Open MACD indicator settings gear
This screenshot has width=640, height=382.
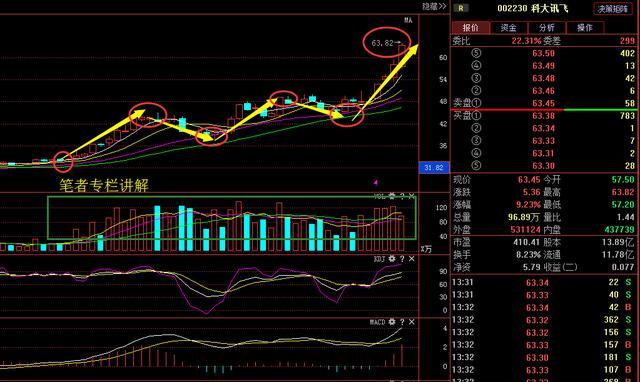pyautogui.click(x=392, y=322)
